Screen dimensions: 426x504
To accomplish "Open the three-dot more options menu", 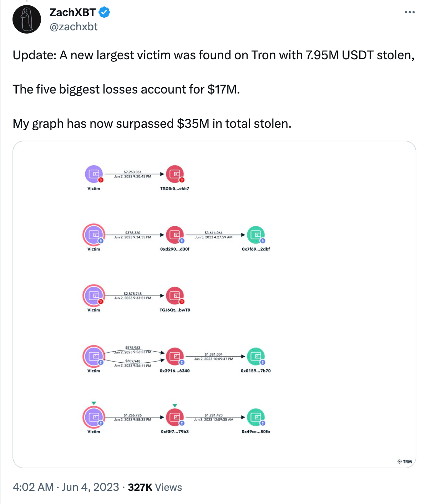I will tap(410, 12).
